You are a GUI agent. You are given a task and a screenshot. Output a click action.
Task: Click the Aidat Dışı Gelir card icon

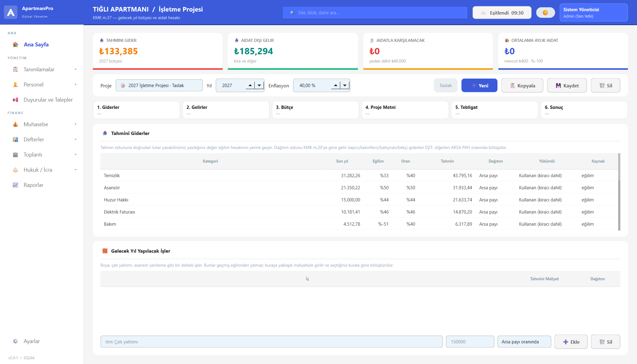click(x=237, y=40)
